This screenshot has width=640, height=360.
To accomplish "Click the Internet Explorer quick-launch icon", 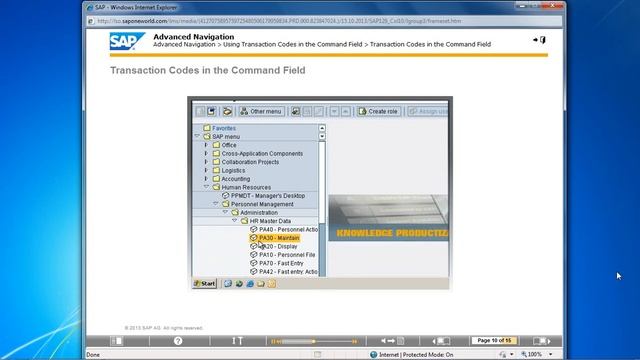I will [250, 283].
